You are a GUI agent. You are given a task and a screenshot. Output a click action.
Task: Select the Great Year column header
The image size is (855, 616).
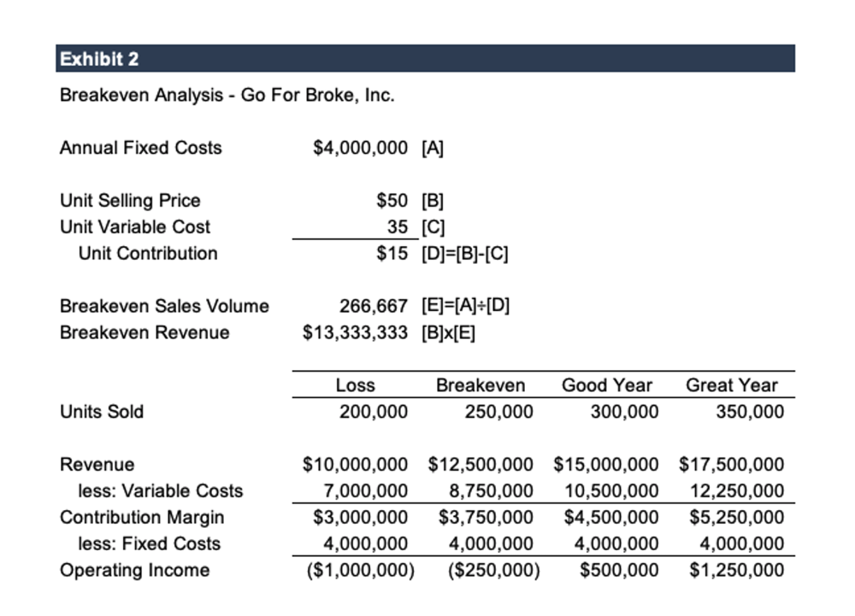click(x=731, y=385)
